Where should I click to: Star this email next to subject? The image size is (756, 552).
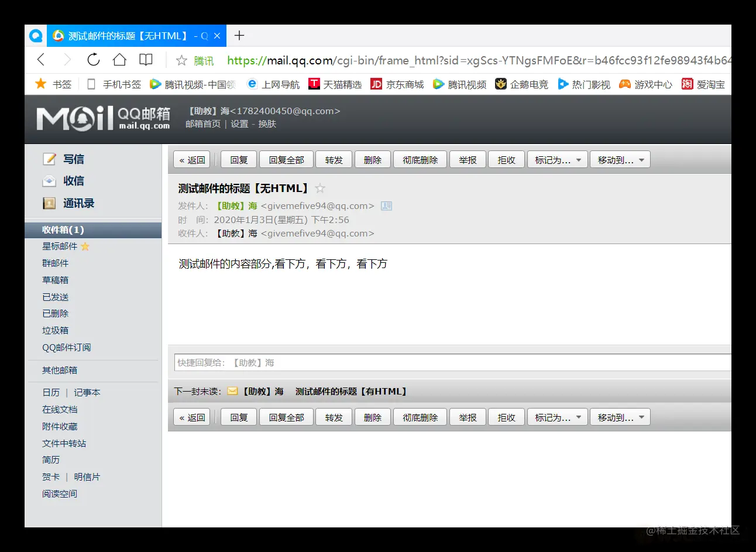tap(320, 188)
